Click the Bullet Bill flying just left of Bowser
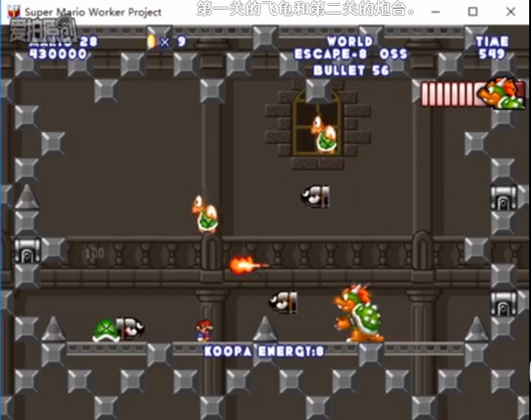This screenshot has height=420, width=531. point(284,302)
